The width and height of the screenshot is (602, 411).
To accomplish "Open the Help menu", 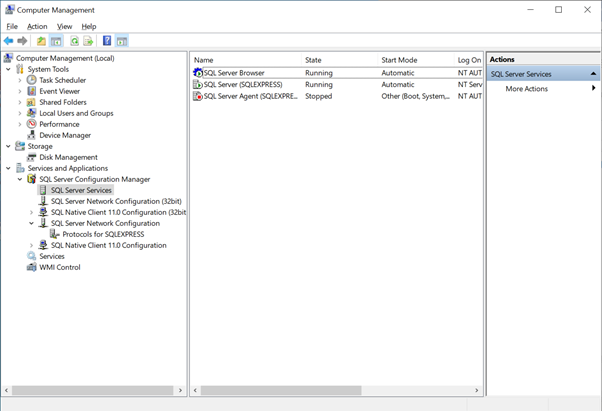I will coord(89,26).
